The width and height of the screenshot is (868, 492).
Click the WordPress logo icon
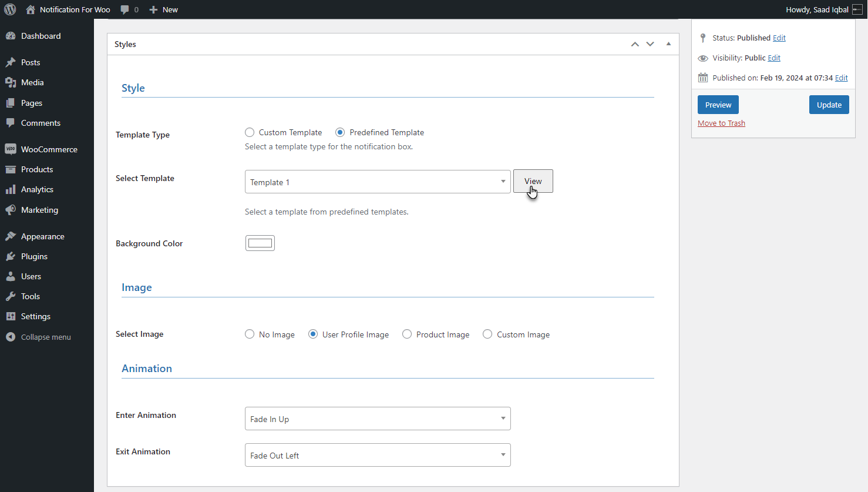pyautogui.click(x=10, y=9)
